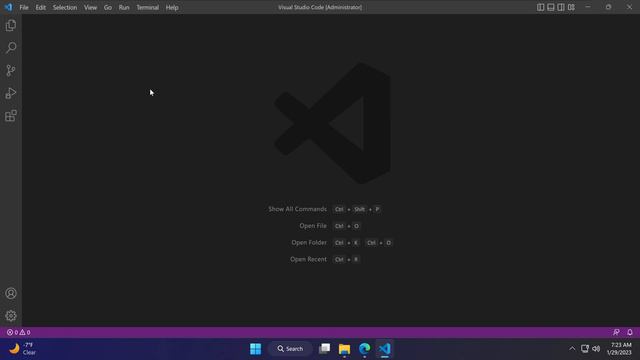Show hidden system tray icons
The image size is (640, 360).
click(572, 349)
